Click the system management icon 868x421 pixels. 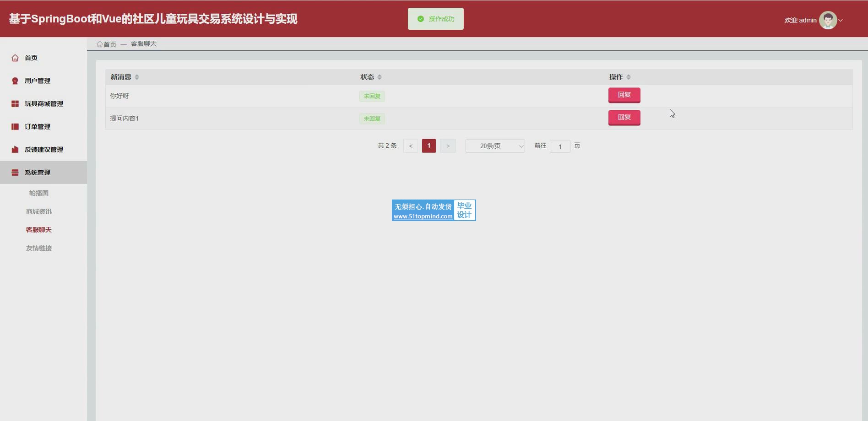tap(15, 173)
